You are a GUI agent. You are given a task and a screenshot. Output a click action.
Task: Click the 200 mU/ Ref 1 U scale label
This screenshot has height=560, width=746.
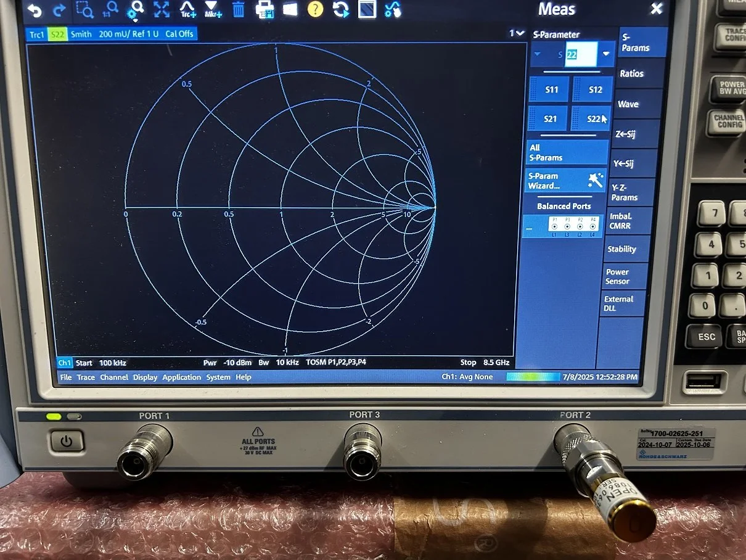[x=128, y=34]
